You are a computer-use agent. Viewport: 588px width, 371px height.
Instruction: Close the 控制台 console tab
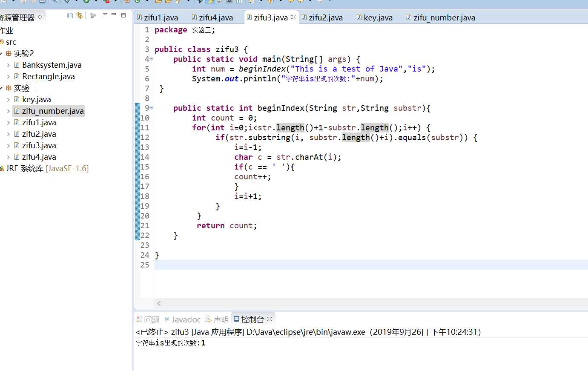pos(270,319)
